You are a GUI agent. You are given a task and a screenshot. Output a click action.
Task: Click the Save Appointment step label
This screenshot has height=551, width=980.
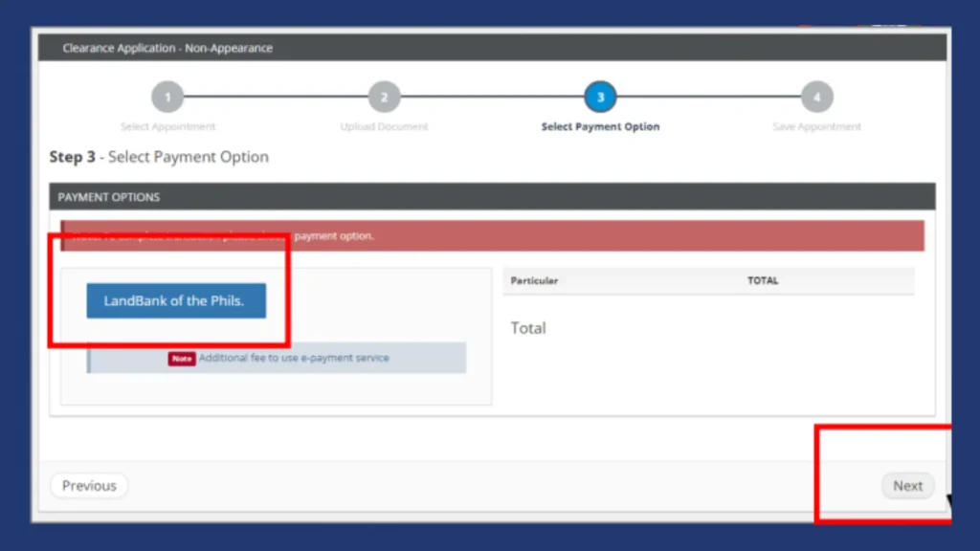coord(815,125)
